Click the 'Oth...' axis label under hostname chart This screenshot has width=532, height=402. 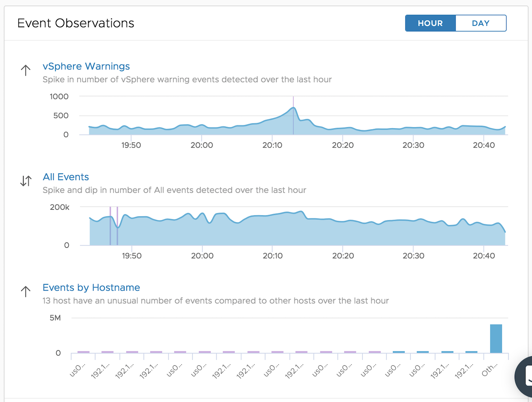(490, 370)
